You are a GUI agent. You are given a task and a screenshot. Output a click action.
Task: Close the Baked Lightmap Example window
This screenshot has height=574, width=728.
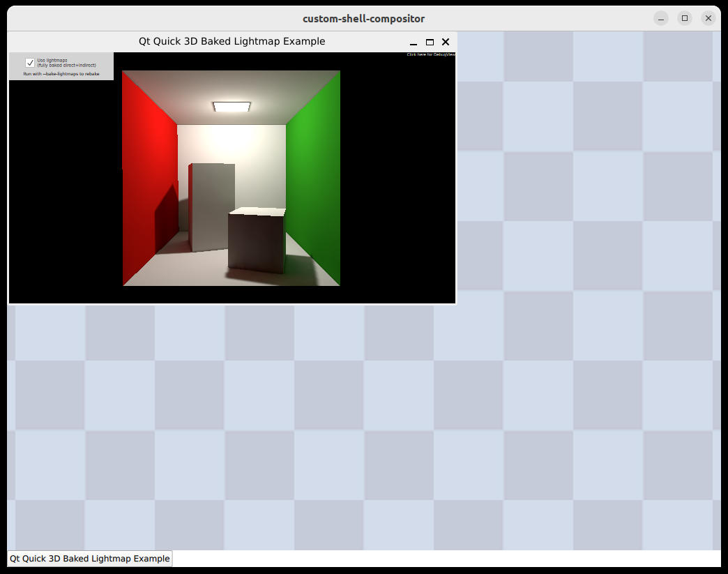pyautogui.click(x=446, y=42)
